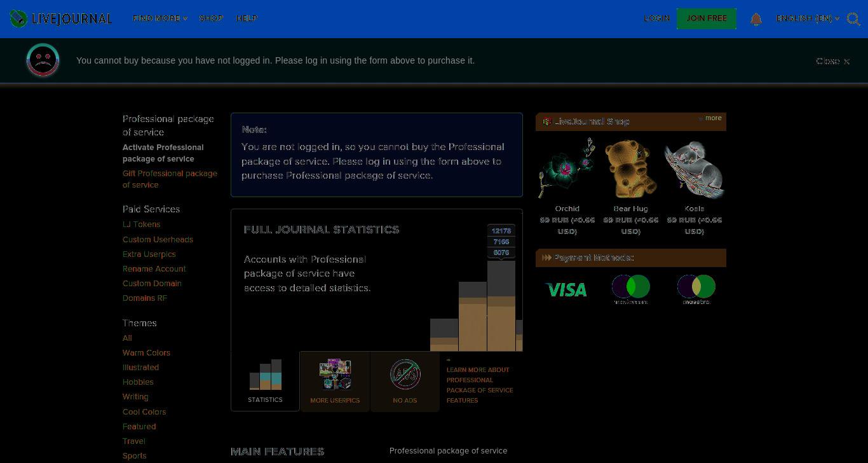Click the Visa payment logo
Viewport: 868px width, 463px height.
[x=566, y=290]
